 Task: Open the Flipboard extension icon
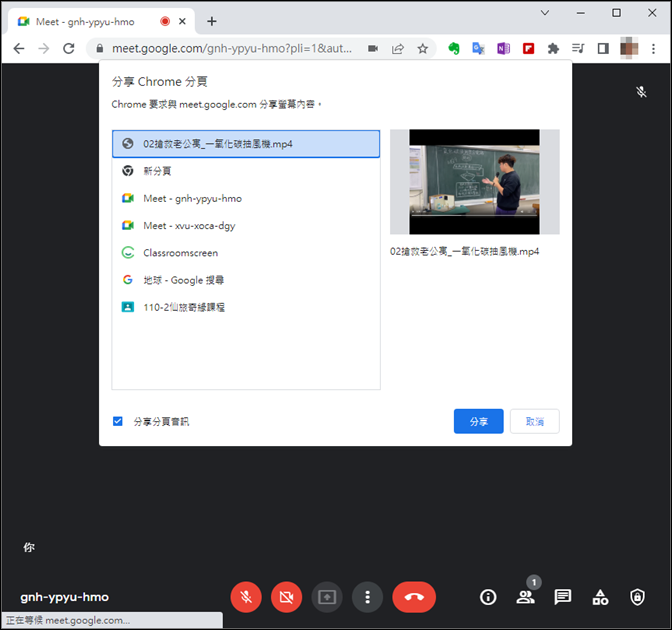(528, 48)
